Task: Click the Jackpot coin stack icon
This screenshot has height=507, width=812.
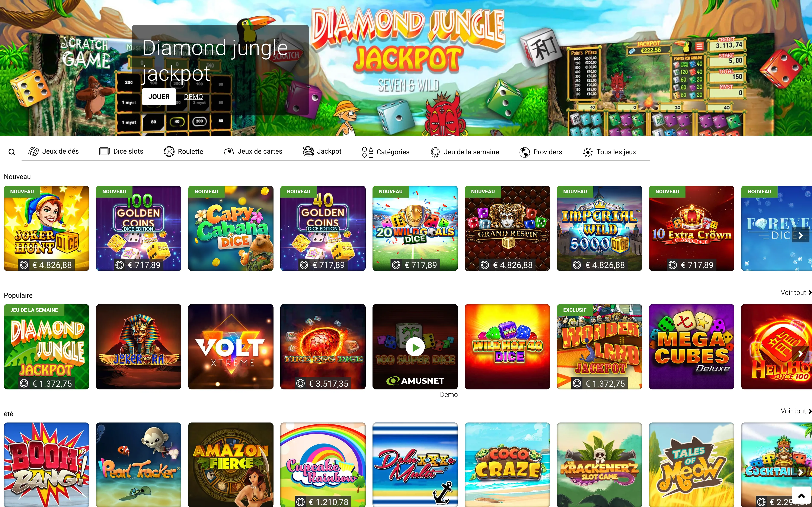Action: (x=308, y=152)
